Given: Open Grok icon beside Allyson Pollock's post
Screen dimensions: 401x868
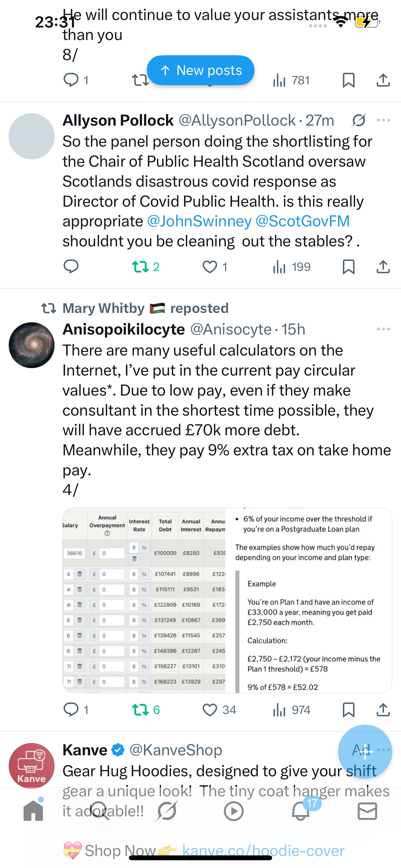Looking at the screenshot, I should coord(358,120).
